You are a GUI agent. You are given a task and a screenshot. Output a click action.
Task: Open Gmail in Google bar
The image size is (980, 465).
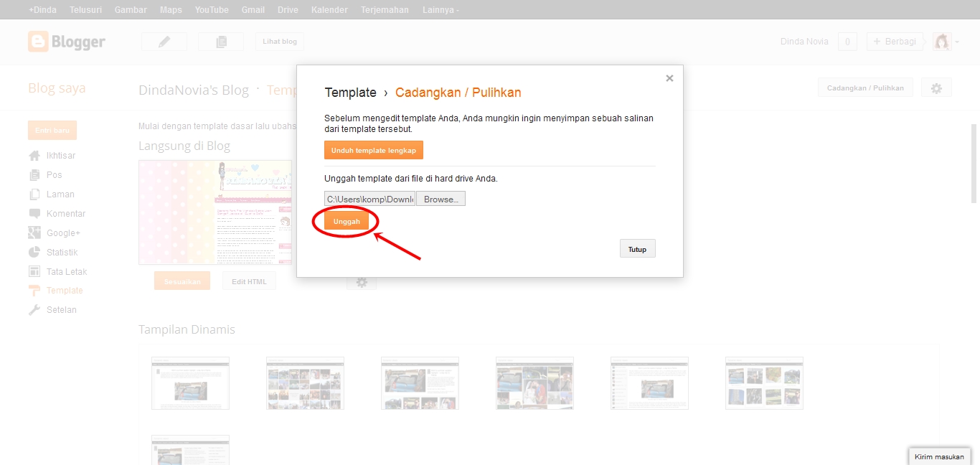253,10
